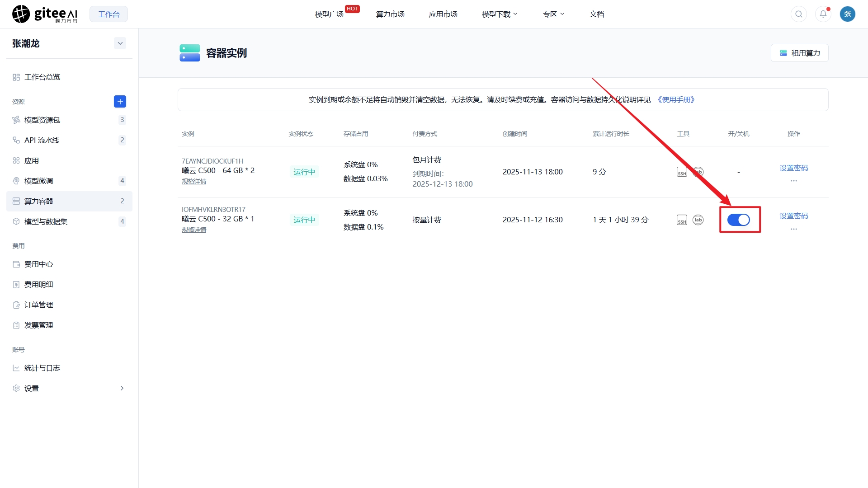Open more actions ellipsis for second instance
This screenshot has height=488, width=868.
[794, 229]
